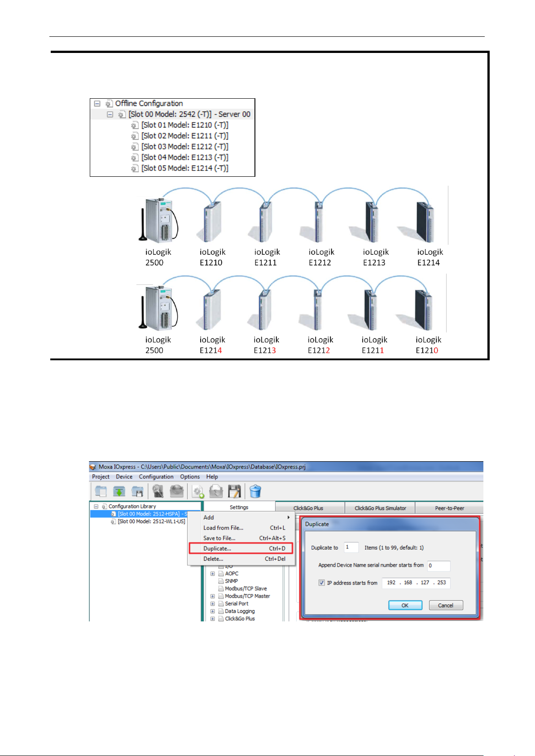Choose Save to File... in context menu
Screen dimensions: 535x756
coord(241,538)
